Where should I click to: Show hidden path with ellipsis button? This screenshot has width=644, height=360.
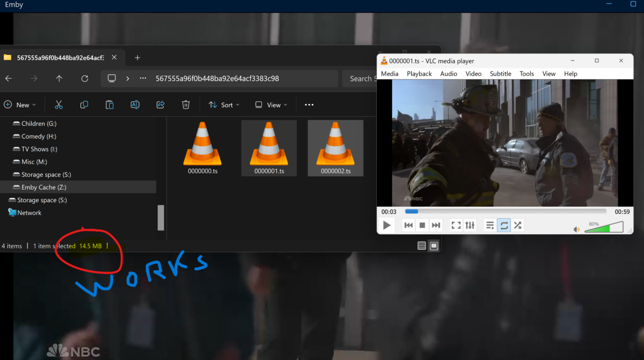tap(143, 78)
